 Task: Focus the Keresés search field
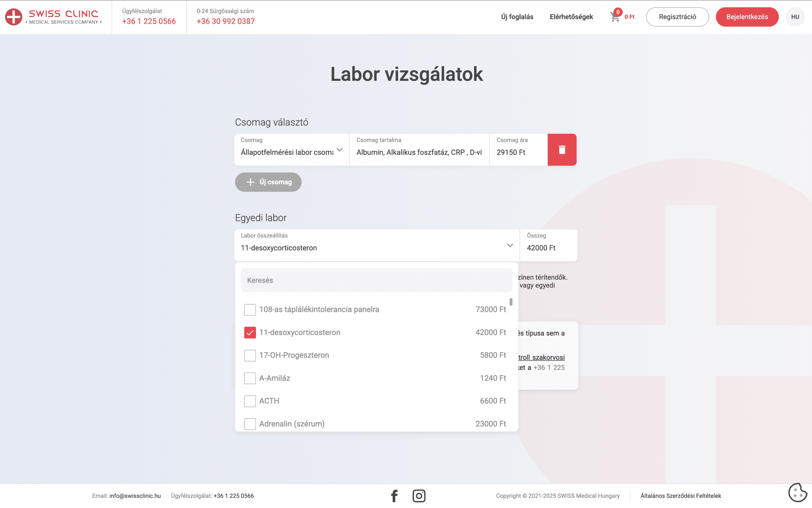pyautogui.click(x=377, y=280)
